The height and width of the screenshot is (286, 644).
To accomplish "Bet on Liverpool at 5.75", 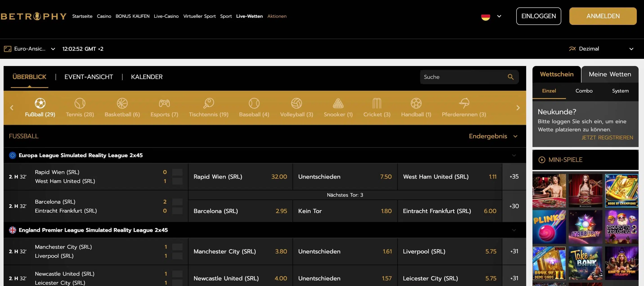I will tap(450, 251).
